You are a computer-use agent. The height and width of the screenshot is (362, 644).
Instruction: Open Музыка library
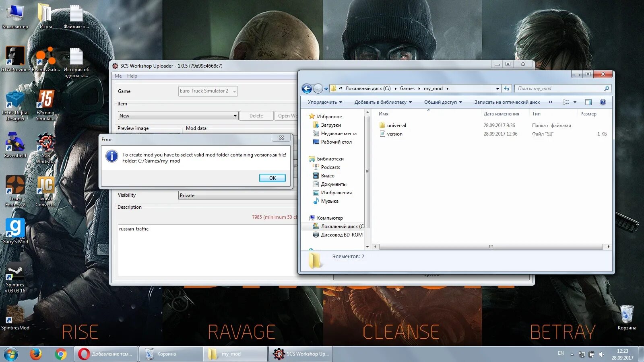(329, 201)
